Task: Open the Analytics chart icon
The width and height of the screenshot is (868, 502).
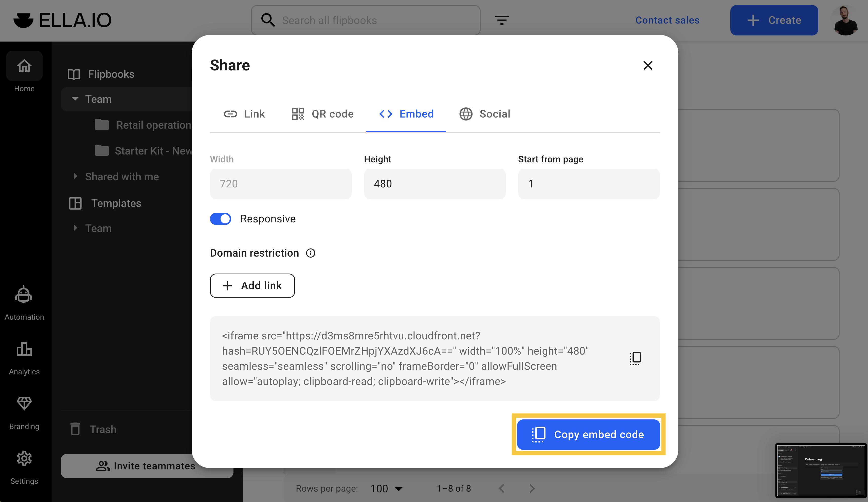Action: coord(24,349)
